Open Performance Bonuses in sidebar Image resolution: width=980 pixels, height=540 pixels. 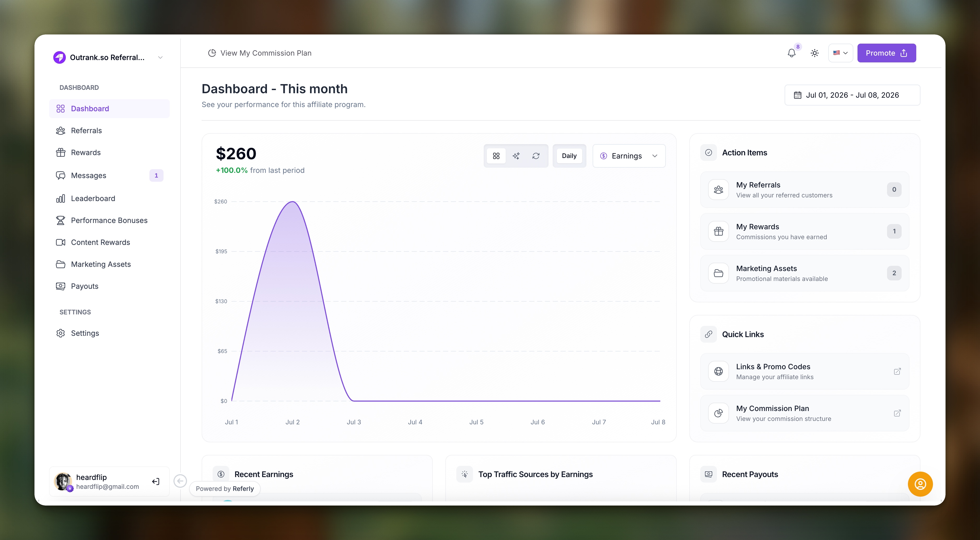pyautogui.click(x=109, y=221)
